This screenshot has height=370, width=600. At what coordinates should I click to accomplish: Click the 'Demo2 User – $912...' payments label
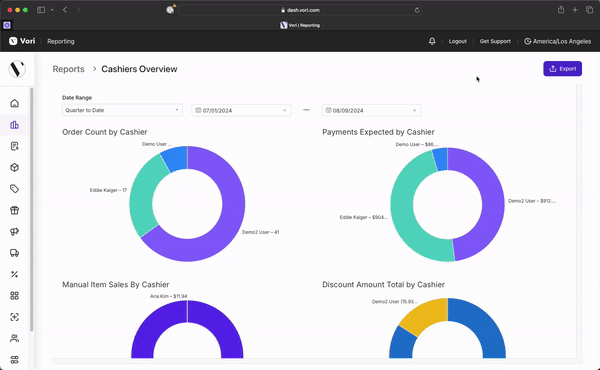[532, 200]
